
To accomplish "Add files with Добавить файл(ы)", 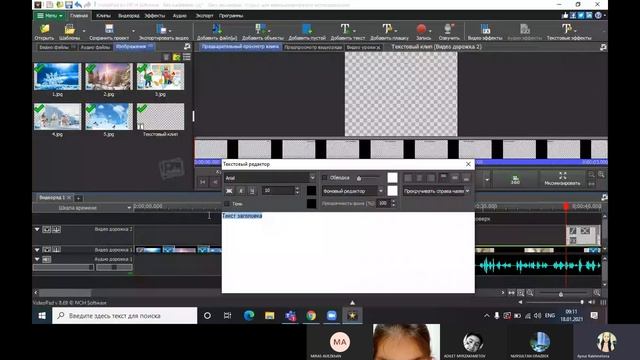I will pos(217,32).
